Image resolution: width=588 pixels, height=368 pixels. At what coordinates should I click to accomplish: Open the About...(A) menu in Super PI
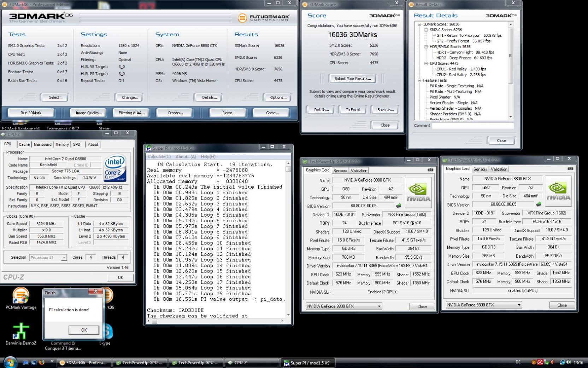[x=186, y=157]
